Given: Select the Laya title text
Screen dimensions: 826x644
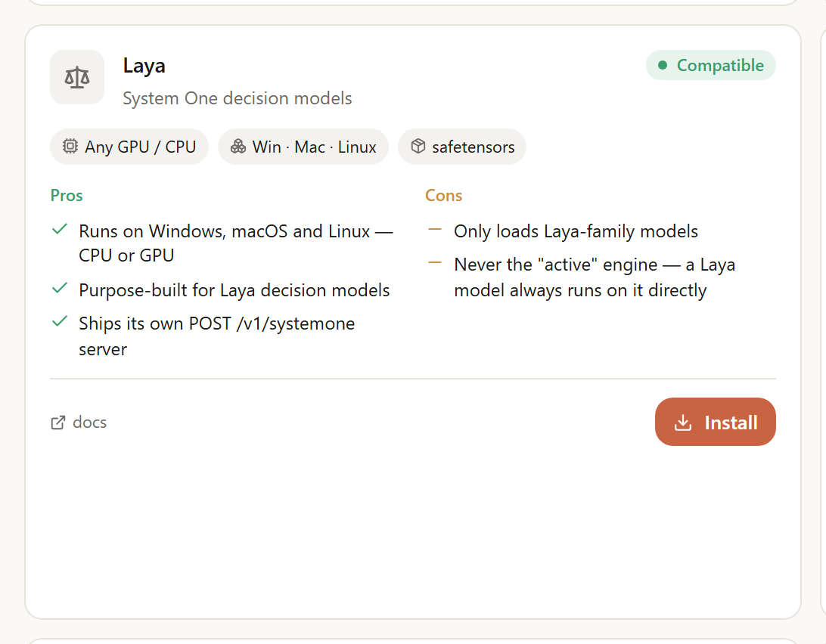Looking at the screenshot, I should click(144, 67).
